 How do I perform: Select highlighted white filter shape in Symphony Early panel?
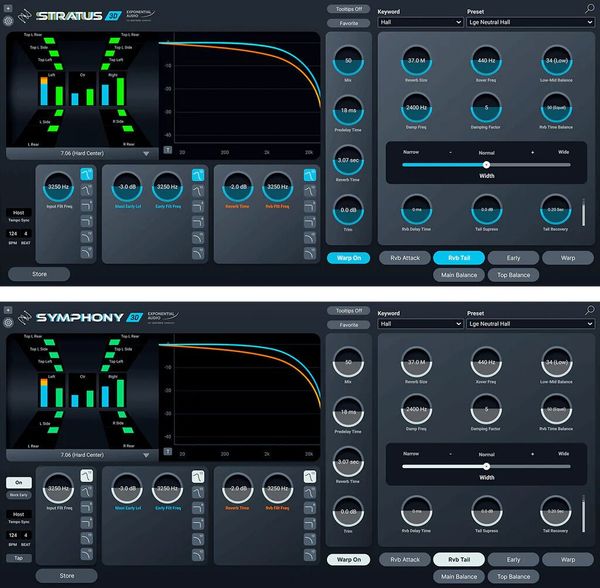[198, 477]
